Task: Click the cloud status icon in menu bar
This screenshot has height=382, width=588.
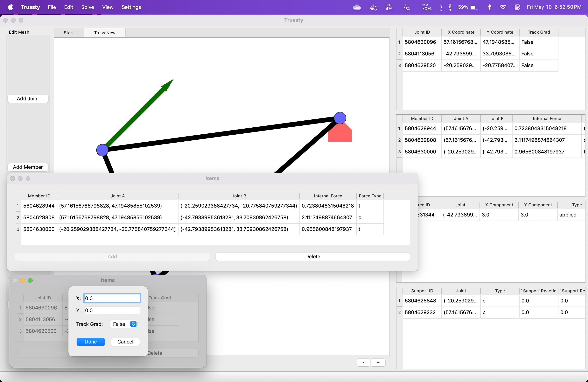Action: [357, 7]
